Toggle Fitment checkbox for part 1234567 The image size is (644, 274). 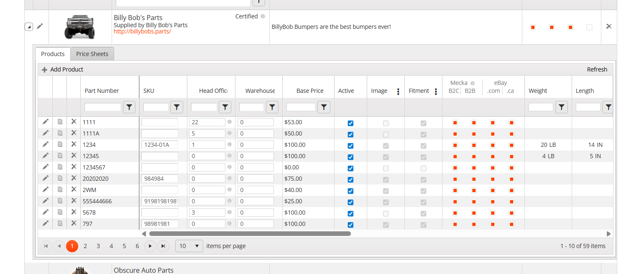coord(423,168)
